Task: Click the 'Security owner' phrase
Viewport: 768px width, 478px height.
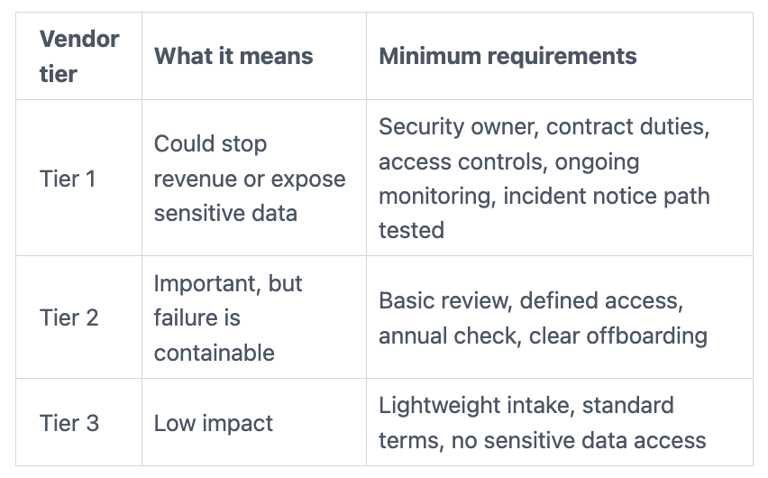Action: click(x=447, y=128)
